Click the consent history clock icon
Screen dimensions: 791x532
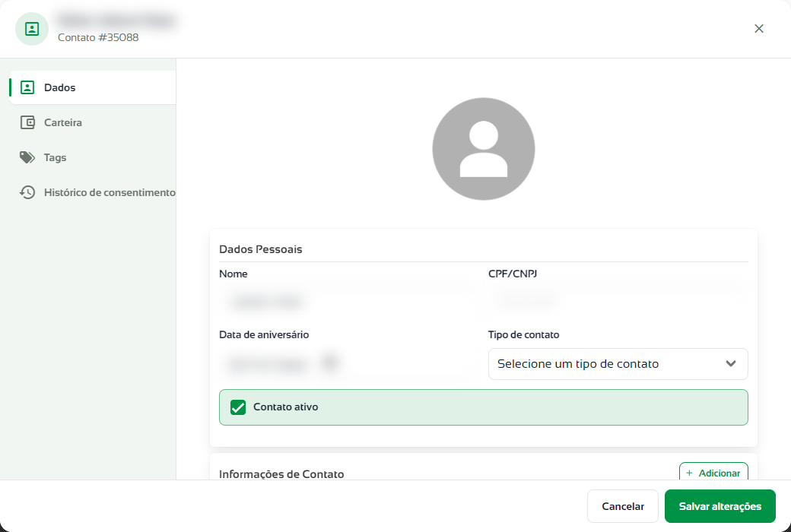[27, 192]
